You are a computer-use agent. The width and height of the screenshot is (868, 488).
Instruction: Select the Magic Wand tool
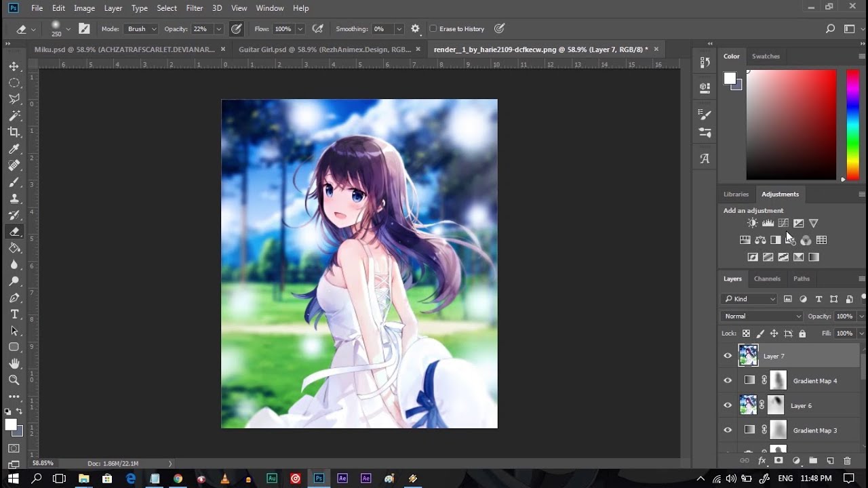(x=14, y=116)
